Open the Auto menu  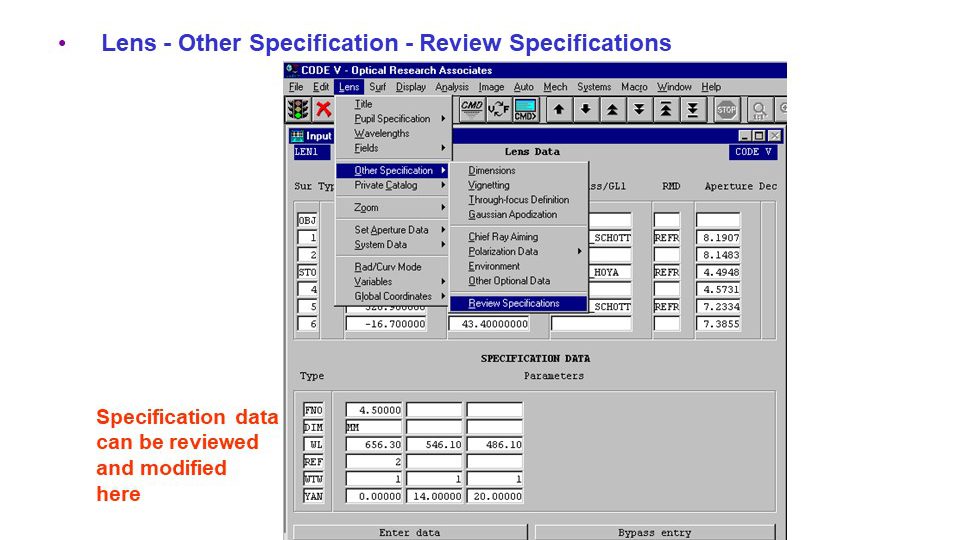(x=523, y=87)
